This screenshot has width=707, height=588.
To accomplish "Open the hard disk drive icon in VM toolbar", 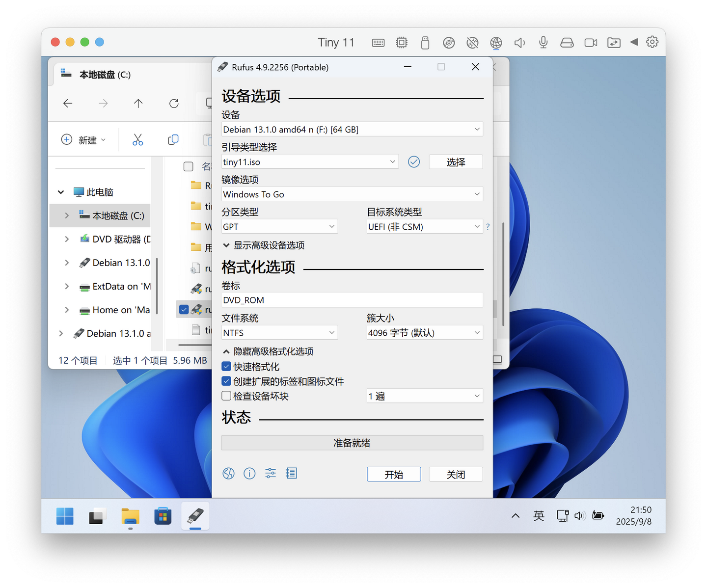I will click(x=567, y=43).
